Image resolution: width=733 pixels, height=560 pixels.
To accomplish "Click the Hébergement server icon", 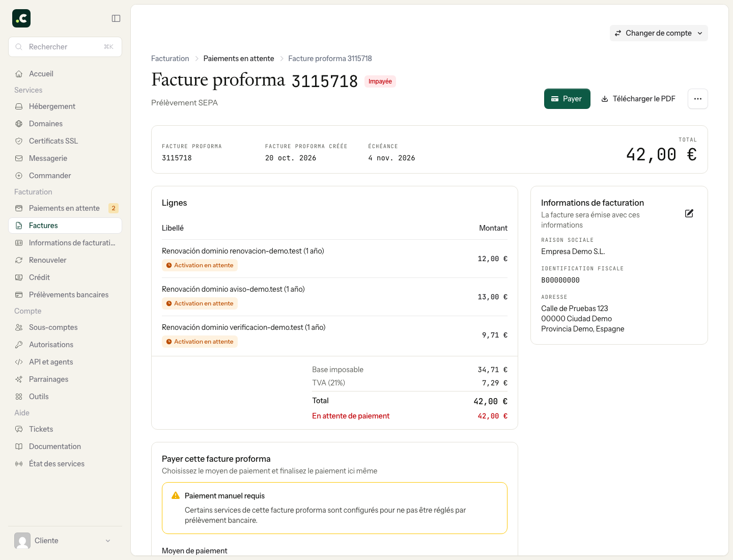I will (19, 106).
